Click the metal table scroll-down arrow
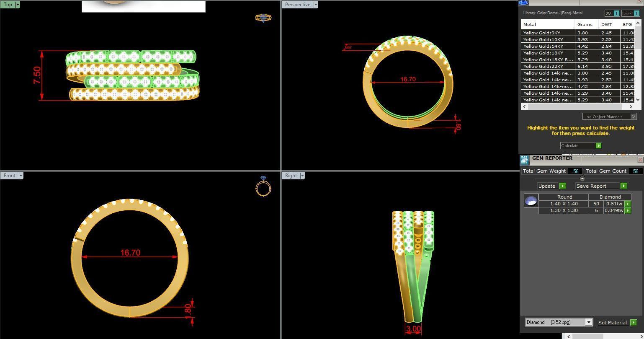This screenshot has height=339, width=644. tap(638, 100)
